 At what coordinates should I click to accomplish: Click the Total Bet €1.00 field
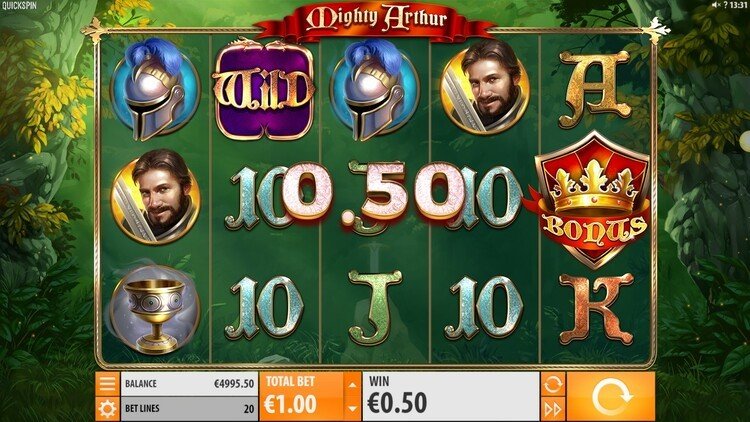pyautogui.click(x=301, y=397)
